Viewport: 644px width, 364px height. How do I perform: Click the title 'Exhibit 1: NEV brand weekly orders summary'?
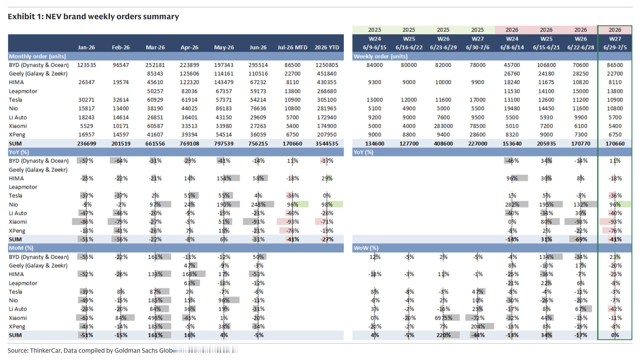93,16
